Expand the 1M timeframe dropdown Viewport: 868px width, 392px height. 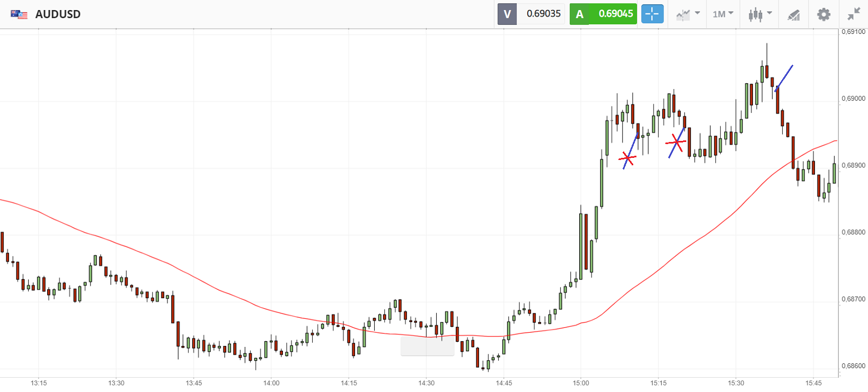(723, 14)
